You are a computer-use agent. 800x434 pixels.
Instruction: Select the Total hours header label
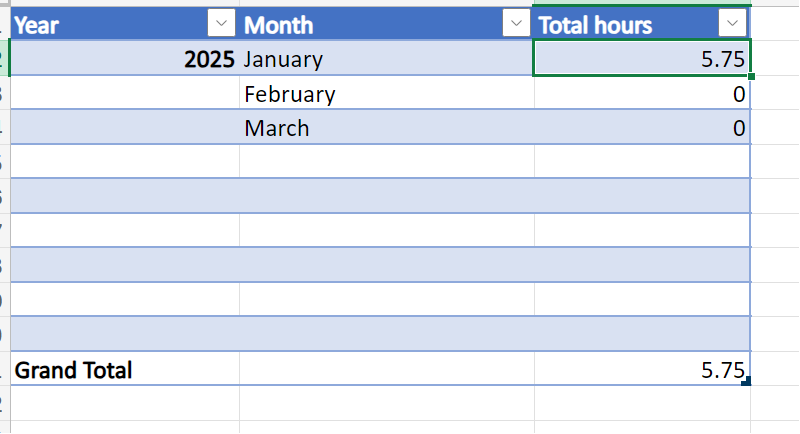(x=596, y=25)
